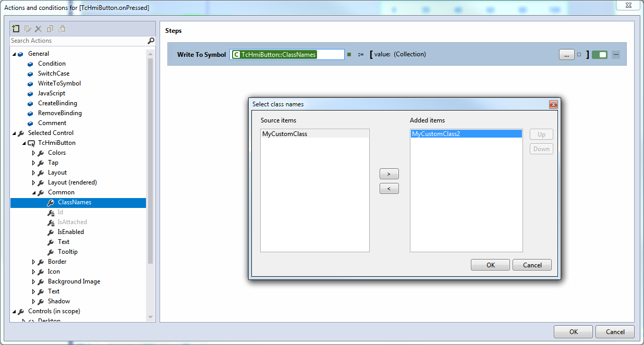Expand the Shadow category
The height and width of the screenshot is (345, 644).
click(x=34, y=301)
